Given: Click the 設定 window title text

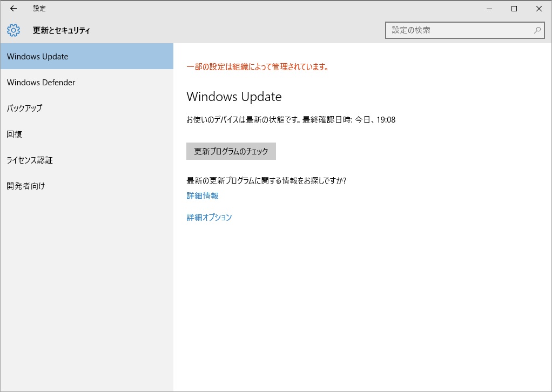Looking at the screenshot, I should pos(39,9).
